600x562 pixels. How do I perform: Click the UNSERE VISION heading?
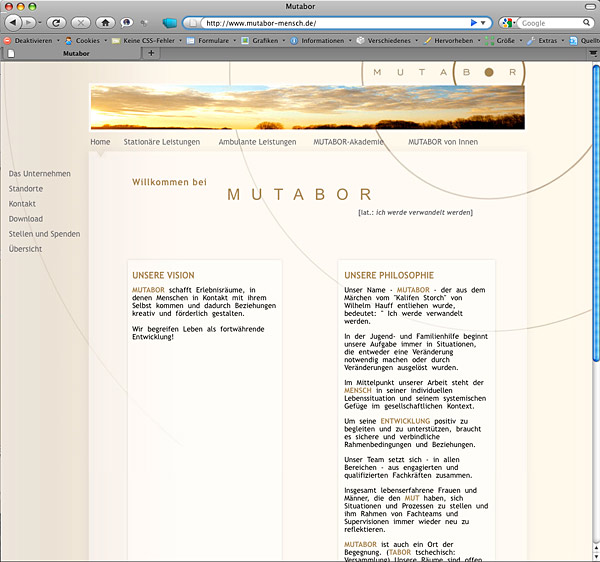point(163,275)
